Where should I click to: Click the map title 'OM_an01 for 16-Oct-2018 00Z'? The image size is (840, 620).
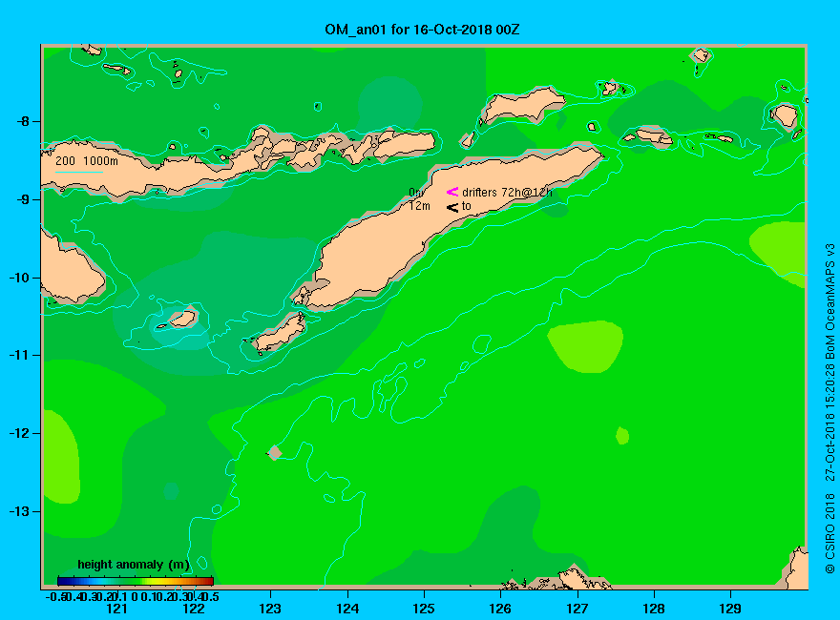pos(422,30)
